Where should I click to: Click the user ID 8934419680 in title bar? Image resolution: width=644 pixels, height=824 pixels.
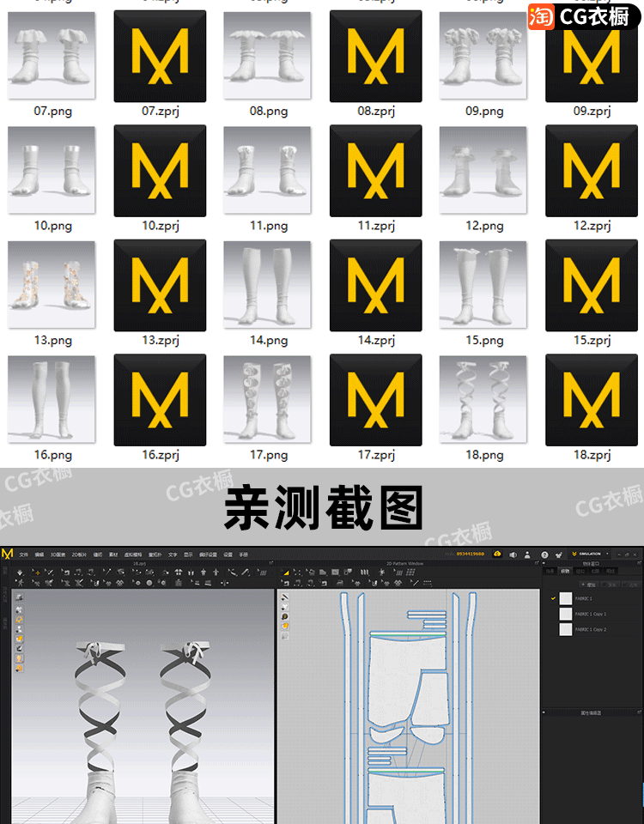tap(470, 554)
